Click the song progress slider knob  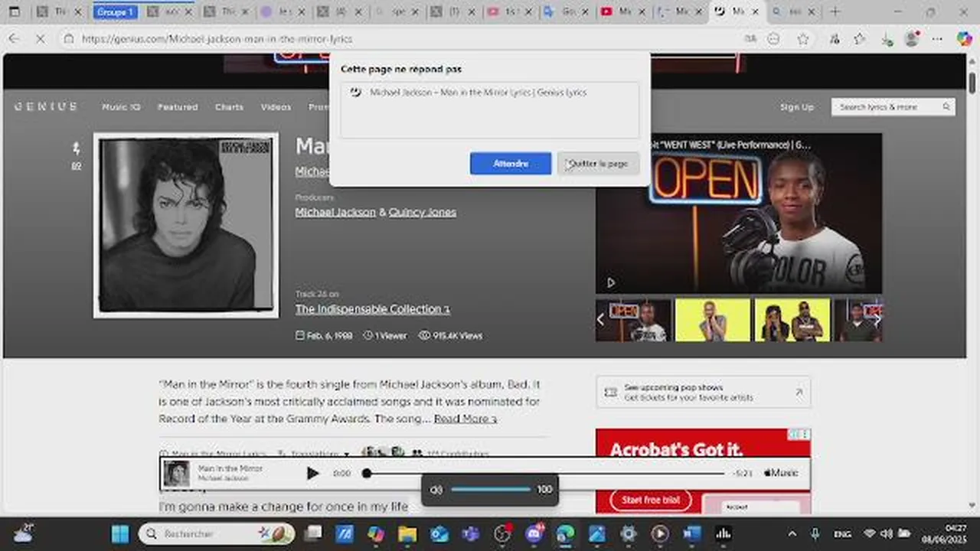367,474
